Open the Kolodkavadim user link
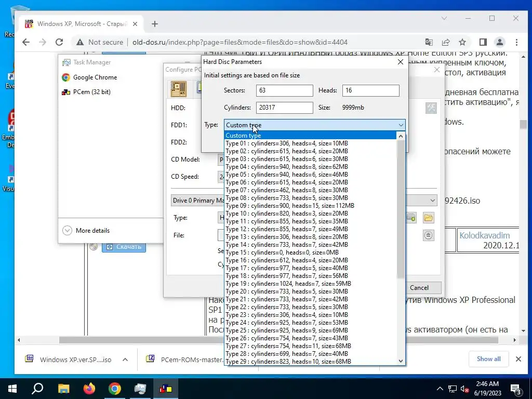 click(485, 235)
